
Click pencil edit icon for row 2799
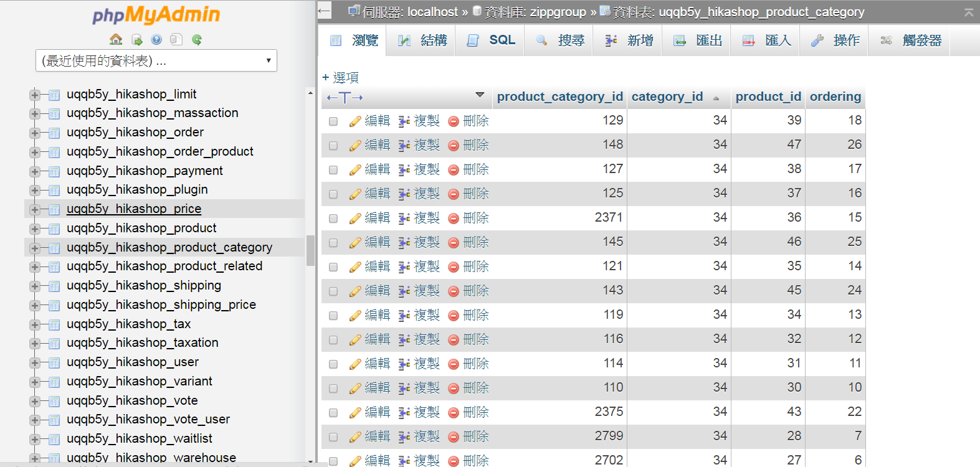355,437
